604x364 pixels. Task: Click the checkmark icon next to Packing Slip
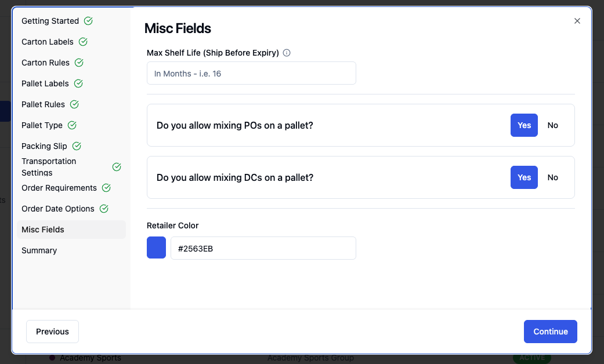pos(77,146)
